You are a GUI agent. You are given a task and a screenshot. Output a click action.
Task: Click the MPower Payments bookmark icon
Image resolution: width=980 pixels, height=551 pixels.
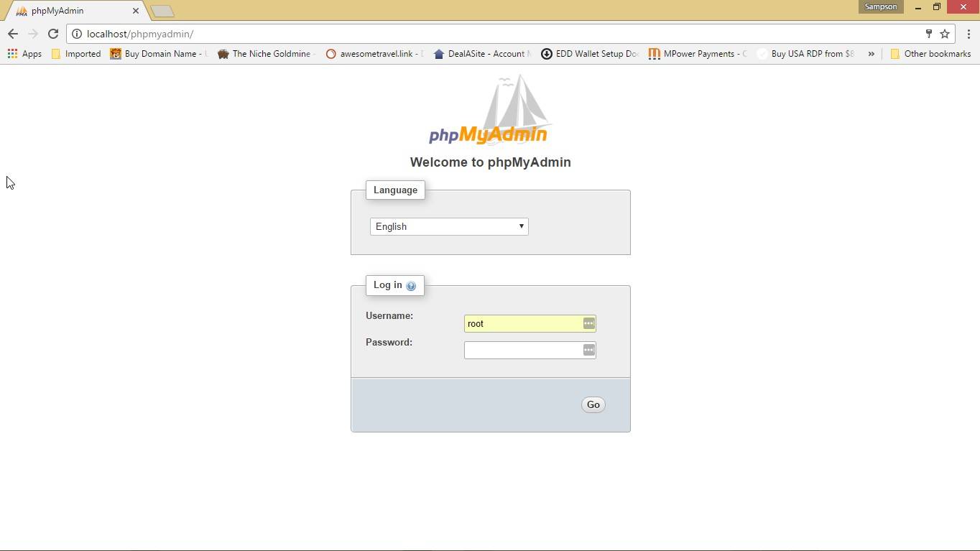point(655,53)
